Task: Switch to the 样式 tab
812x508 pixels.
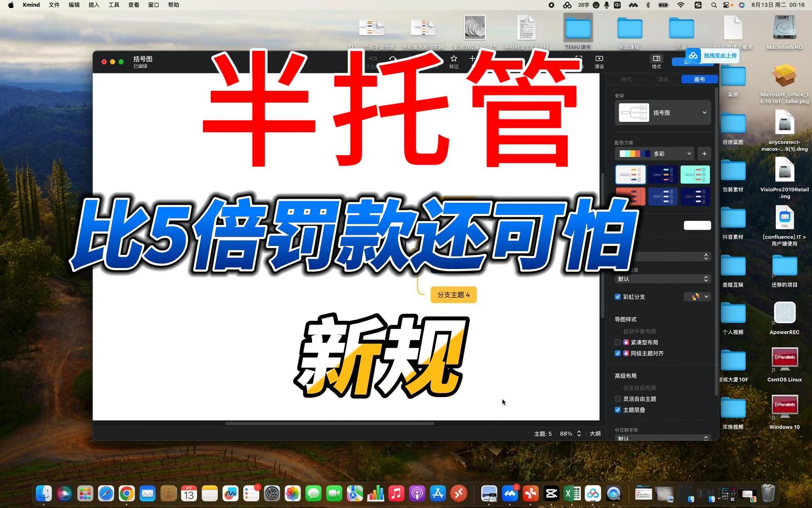Action: [x=626, y=79]
